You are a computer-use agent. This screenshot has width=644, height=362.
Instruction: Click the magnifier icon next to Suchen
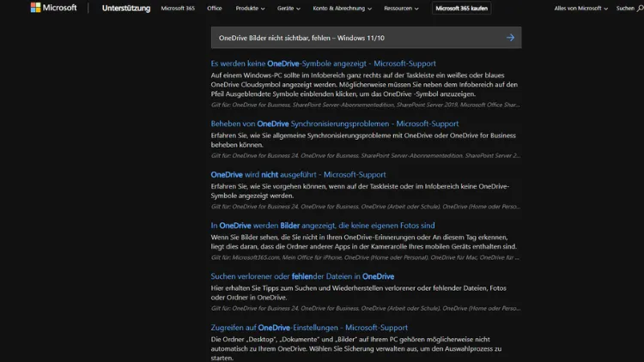640,9
